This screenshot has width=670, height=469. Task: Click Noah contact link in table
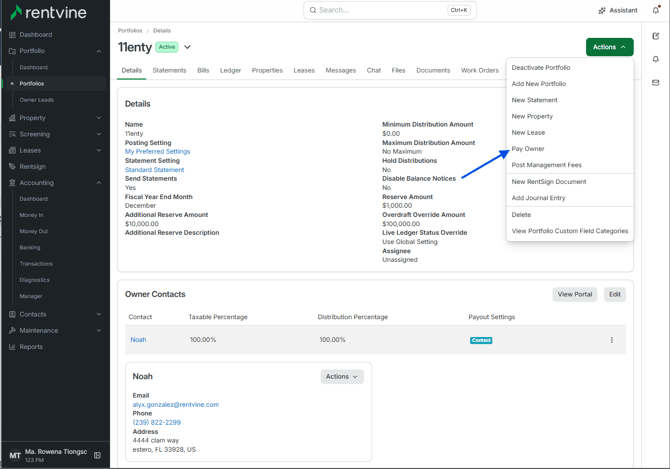tap(138, 340)
